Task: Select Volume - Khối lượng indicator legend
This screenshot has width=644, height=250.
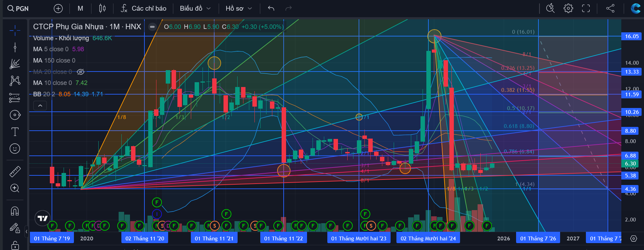Action: click(x=61, y=38)
